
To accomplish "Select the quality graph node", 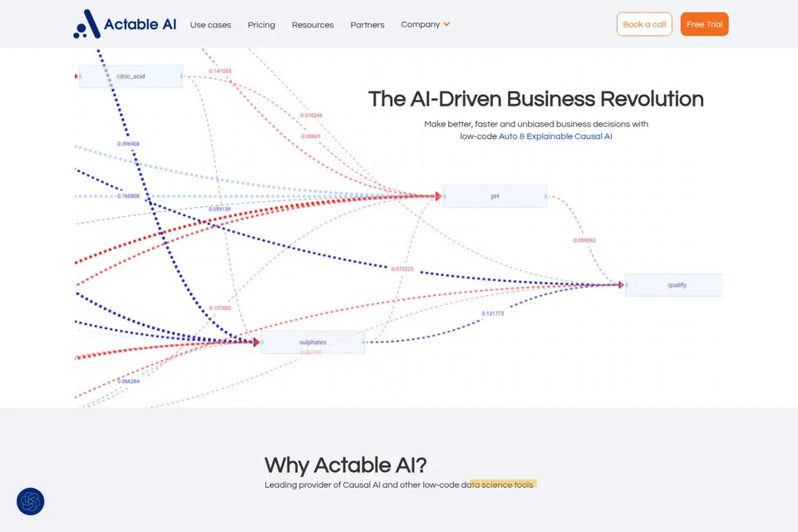I will click(674, 285).
